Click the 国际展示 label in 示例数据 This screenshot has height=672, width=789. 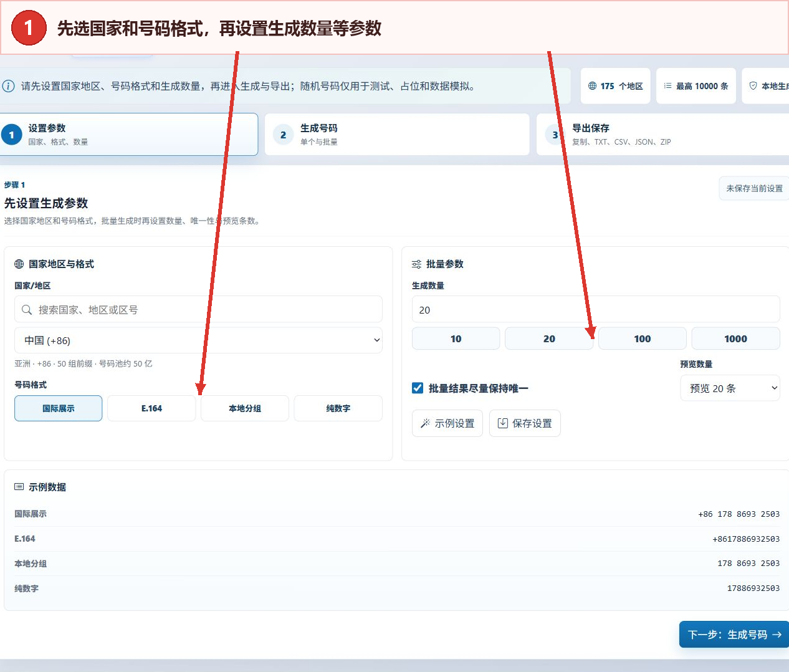(x=31, y=514)
